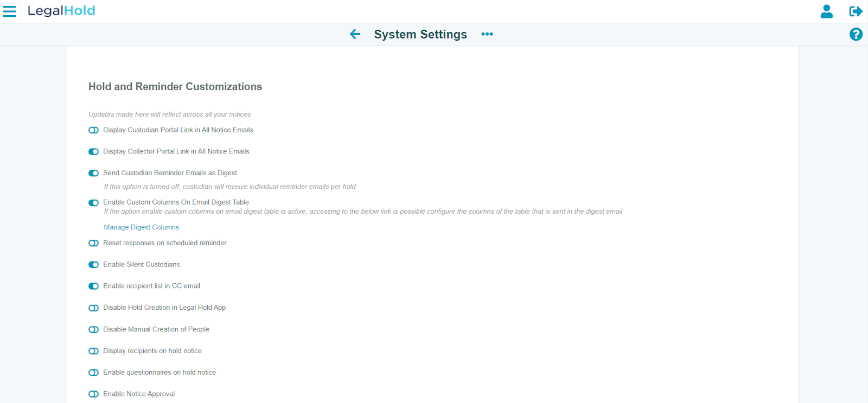Toggle Enable questionnaires on hold notice
Image resolution: width=868 pixels, height=403 pixels.
pos(94,373)
